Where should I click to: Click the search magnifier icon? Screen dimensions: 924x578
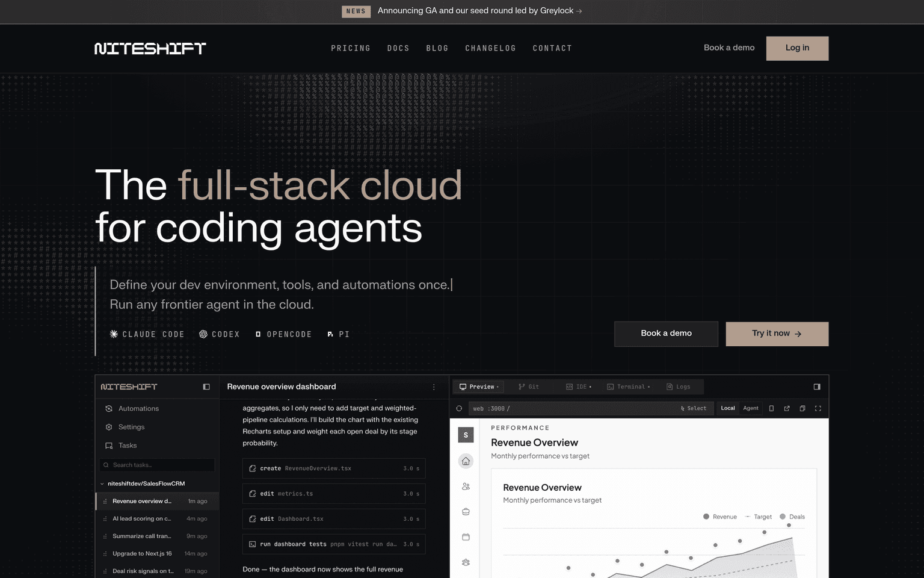106,465
